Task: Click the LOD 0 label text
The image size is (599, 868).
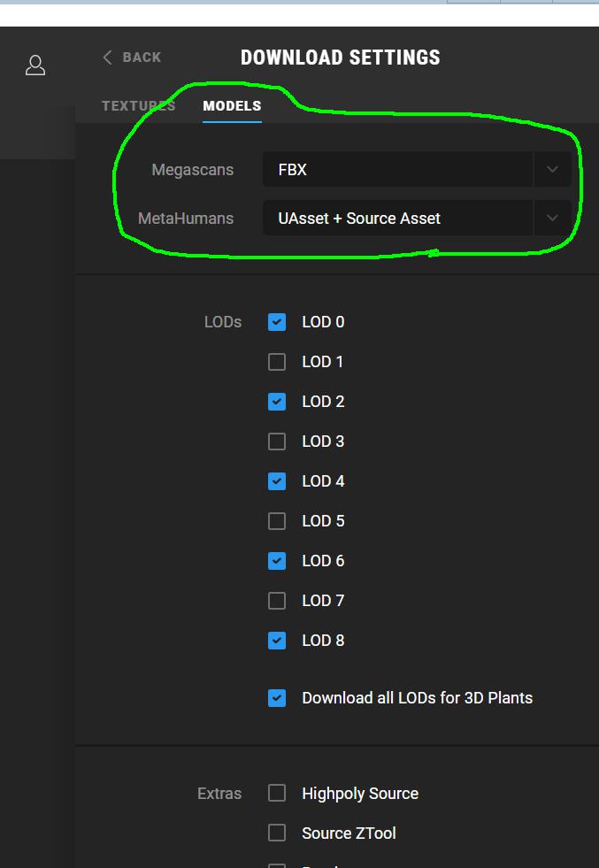Action: pyautogui.click(x=323, y=322)
